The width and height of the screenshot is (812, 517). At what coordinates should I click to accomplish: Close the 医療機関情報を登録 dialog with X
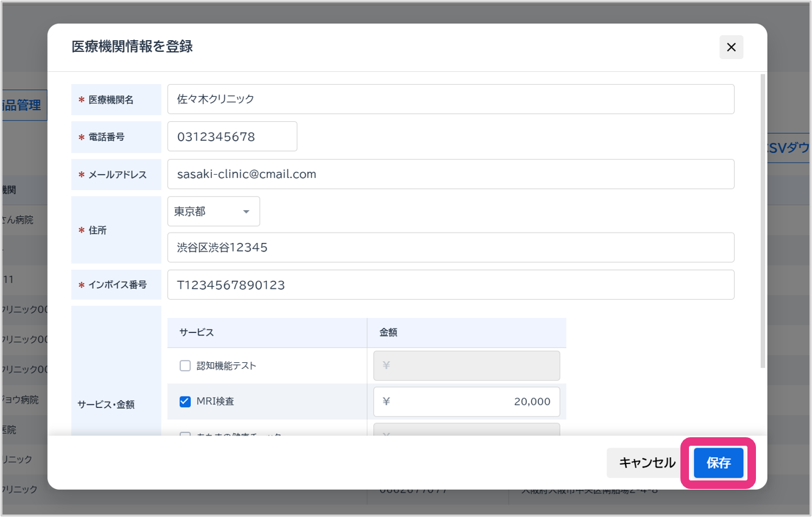pyautogui.click(x=731, y=47)
